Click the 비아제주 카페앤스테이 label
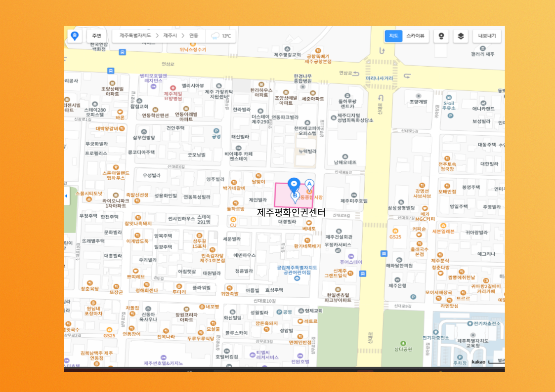This screenshot has height=392, width=555. [238, 157]
